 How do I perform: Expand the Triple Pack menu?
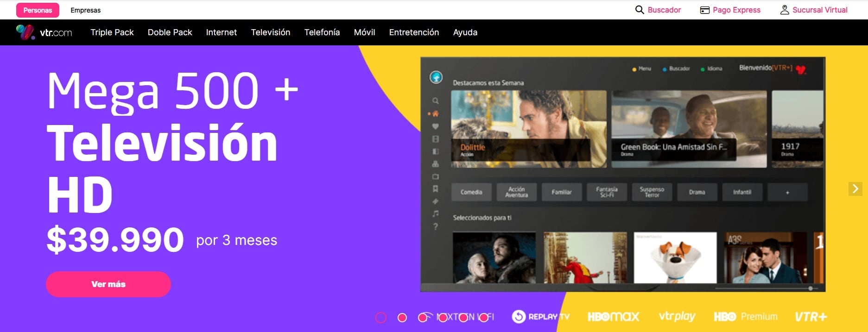click(112, 32)
